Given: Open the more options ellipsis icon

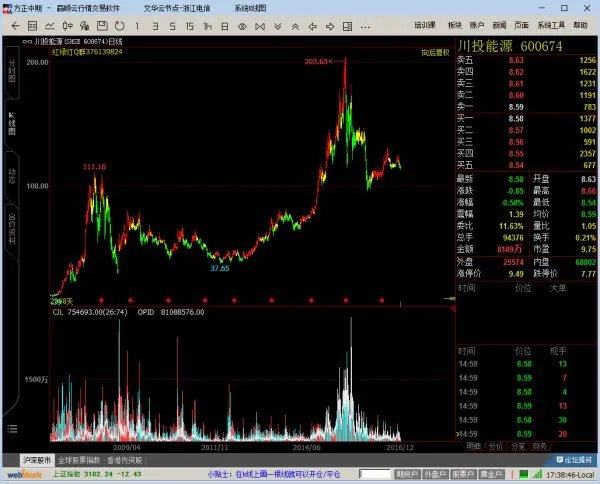Looking at the screenshot, I should [365, 27].
